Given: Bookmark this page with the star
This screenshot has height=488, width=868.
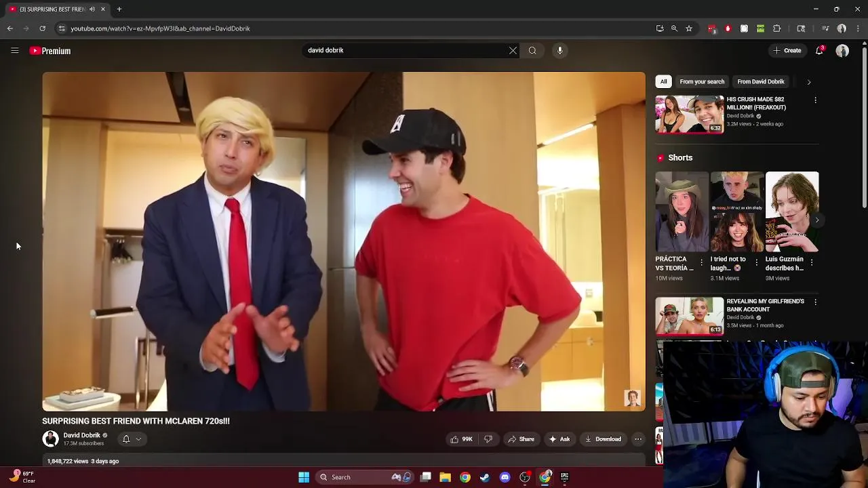Looking at the screenshot, I should tap(689, 28).
